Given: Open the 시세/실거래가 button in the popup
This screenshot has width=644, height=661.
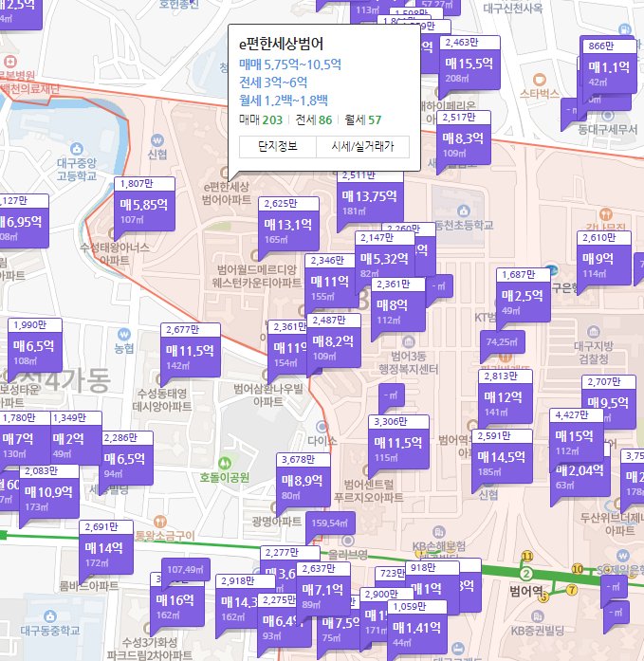Looking at the screenshot, I should pyautogui.click(x=362, y=147).
